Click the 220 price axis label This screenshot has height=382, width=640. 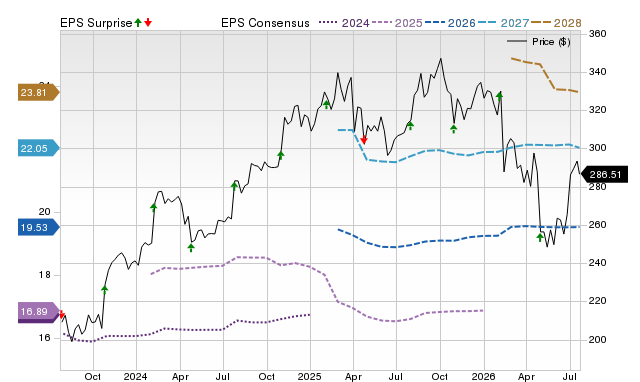[x=597, y=301]
